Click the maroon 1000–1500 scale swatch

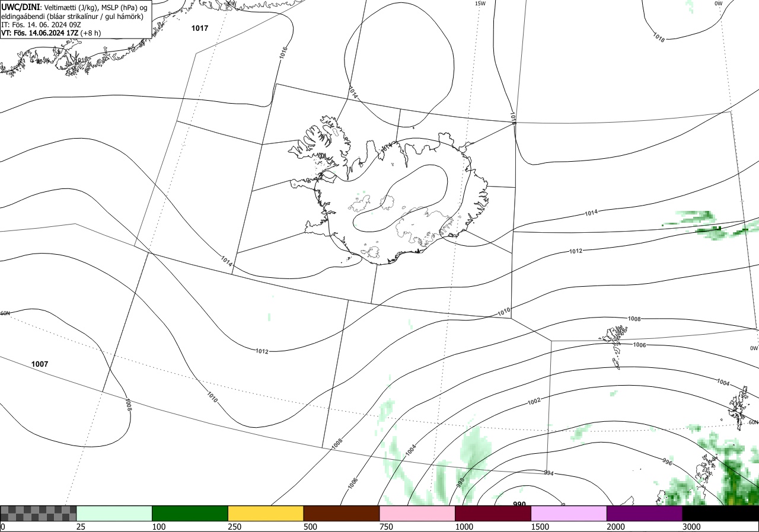coord(493,513)
